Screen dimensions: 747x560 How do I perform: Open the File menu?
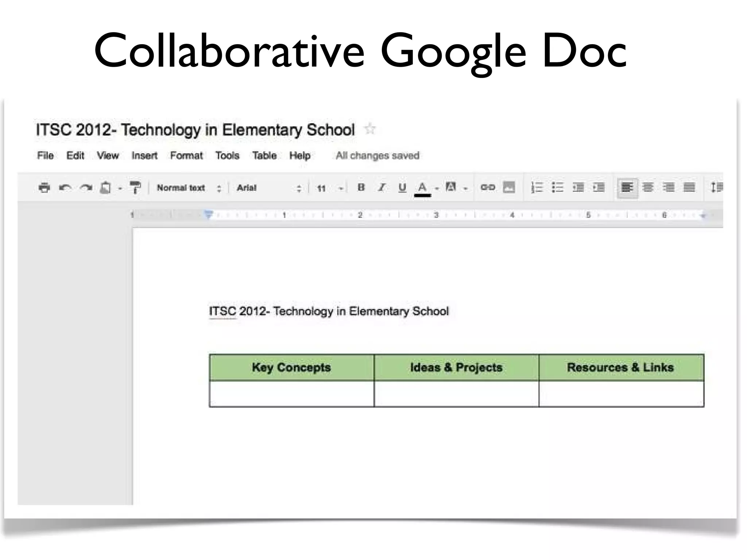pos(45,156)
